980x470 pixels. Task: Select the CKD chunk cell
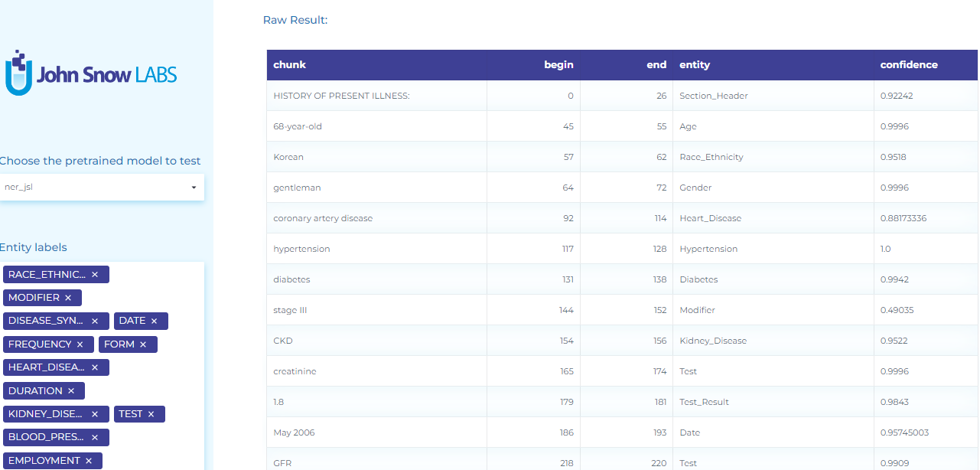[x=376, y=341]
